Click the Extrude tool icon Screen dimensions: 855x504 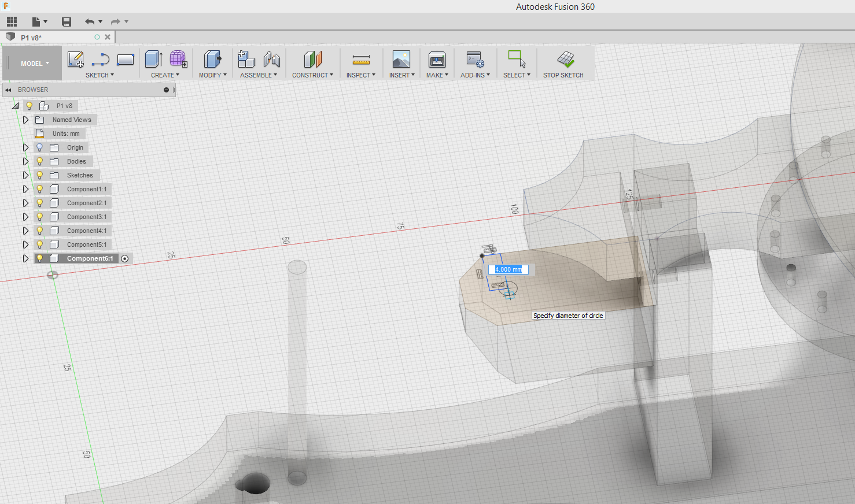coord(153,59)
